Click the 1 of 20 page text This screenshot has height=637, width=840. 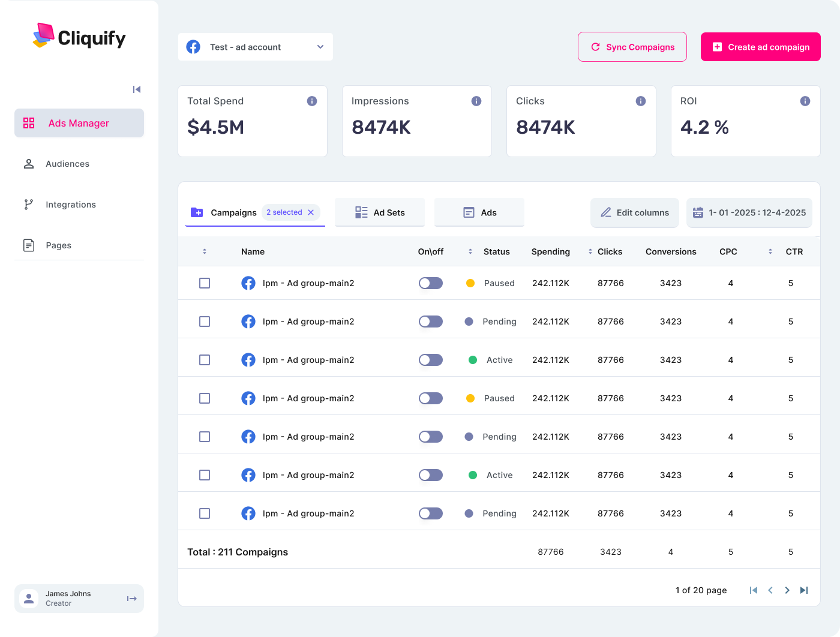point(701,590)
